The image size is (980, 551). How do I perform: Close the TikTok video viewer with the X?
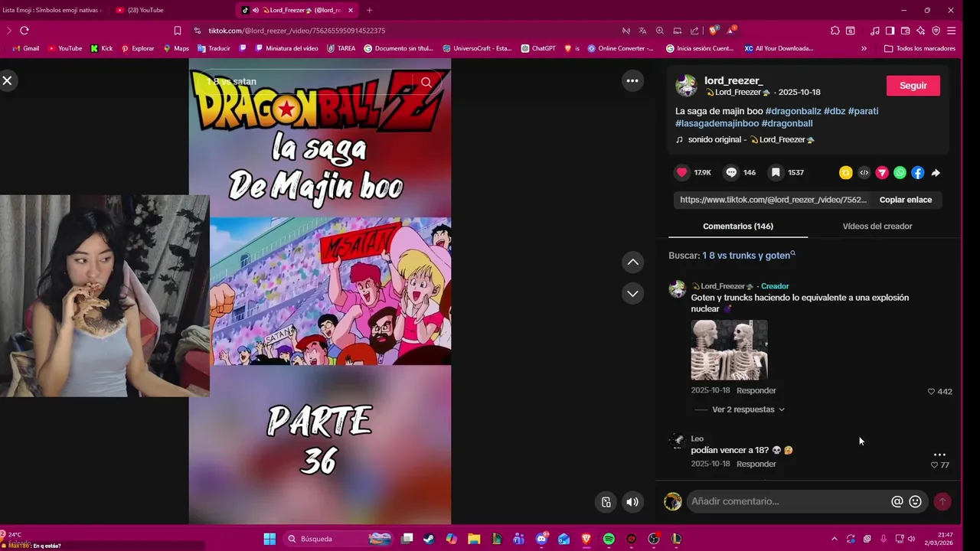pos(7,80)
